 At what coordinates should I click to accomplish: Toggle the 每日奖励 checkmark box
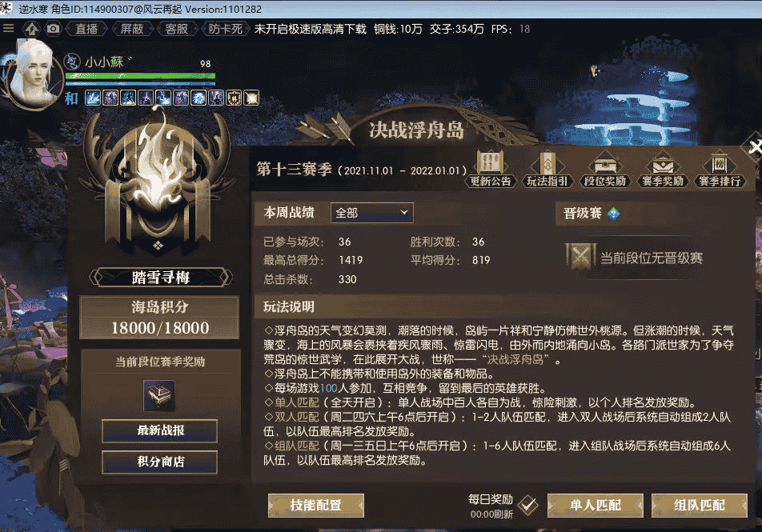[527, 506]
